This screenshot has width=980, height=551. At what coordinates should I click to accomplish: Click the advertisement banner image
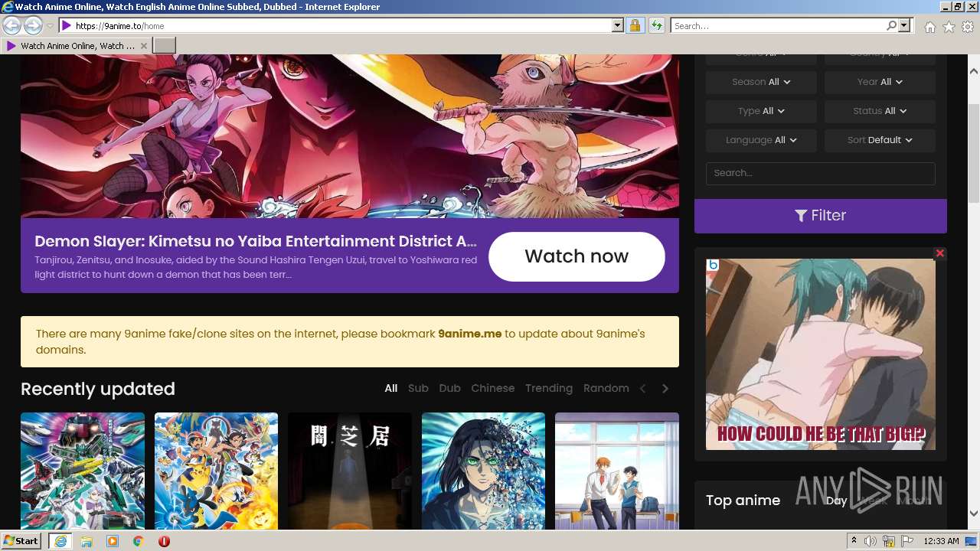coord(821,354)
